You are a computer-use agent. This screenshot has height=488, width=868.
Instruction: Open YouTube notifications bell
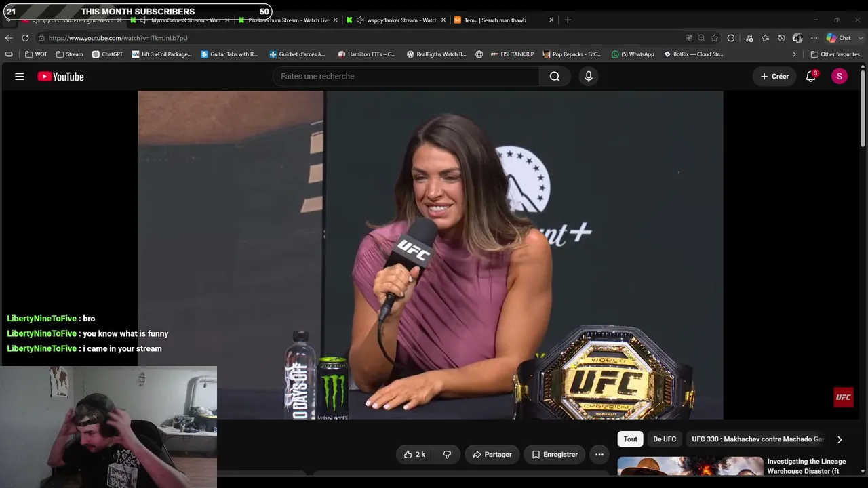[811, 77]
